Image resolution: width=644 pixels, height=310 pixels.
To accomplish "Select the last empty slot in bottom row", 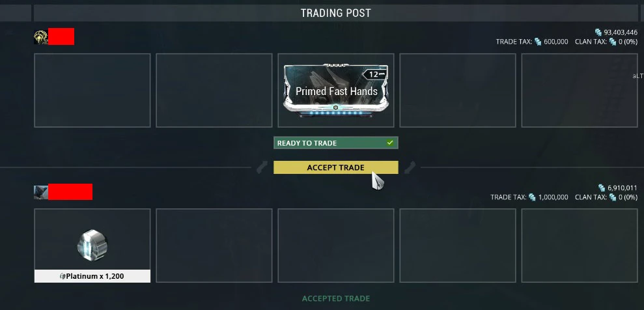I will (x=580, y=246).
